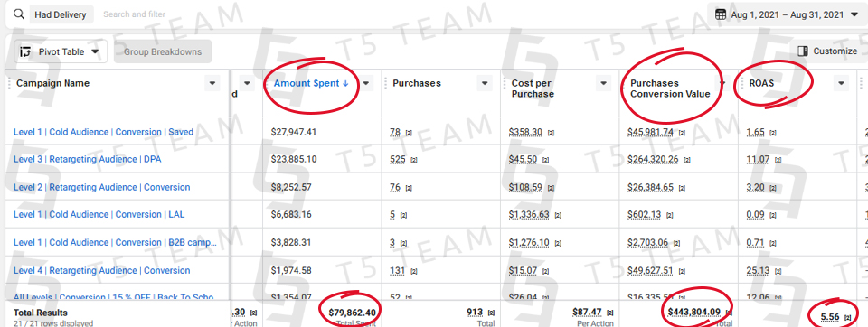The width and height of the screenshot is (868, 327).
Task: Open Purchases column options arrow
Action: [485, 83]
